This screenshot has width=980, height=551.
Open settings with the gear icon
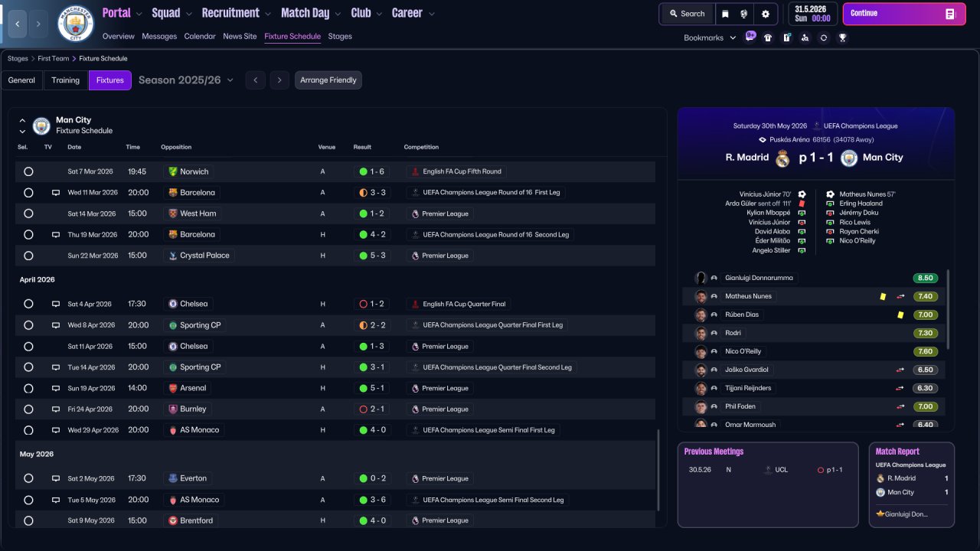[766, 14]
